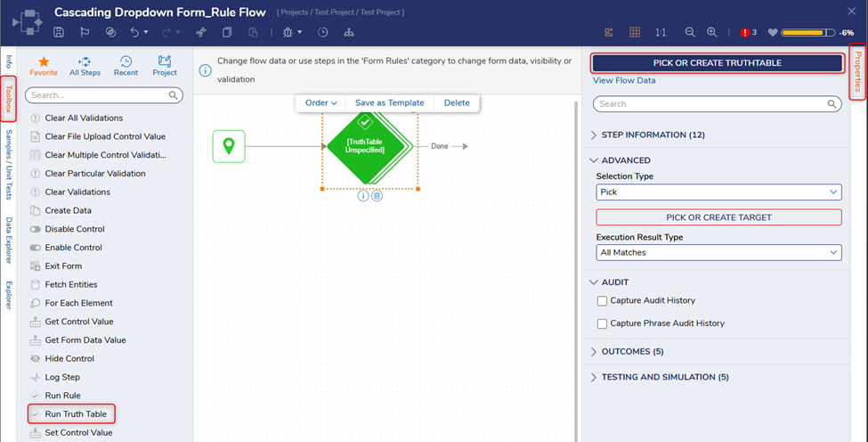Click the red validation errors icon
This screenshot has width=868, height=442.
coord(745,32)
